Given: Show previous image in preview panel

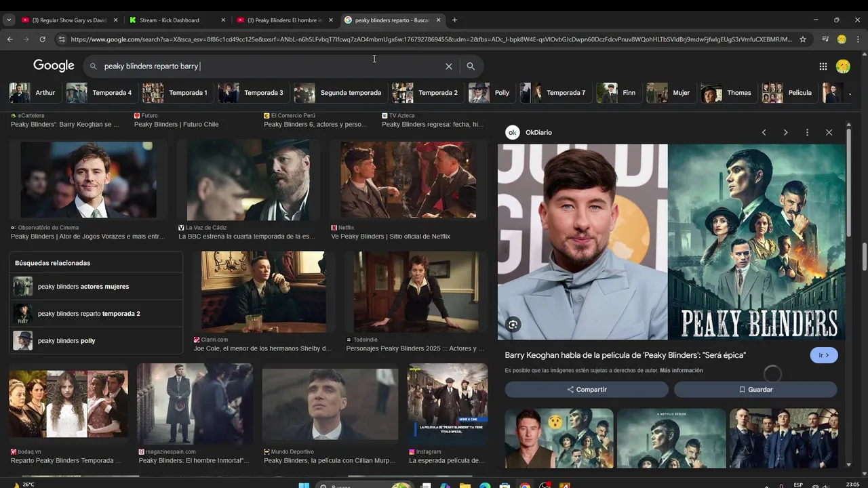Looking at the screenshot, I should (764, 132).
